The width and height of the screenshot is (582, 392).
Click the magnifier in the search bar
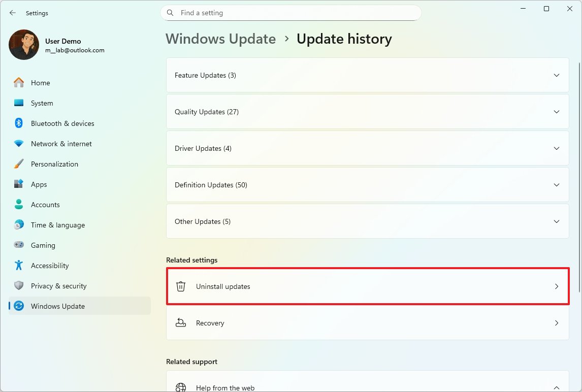(x=170, y=12)
